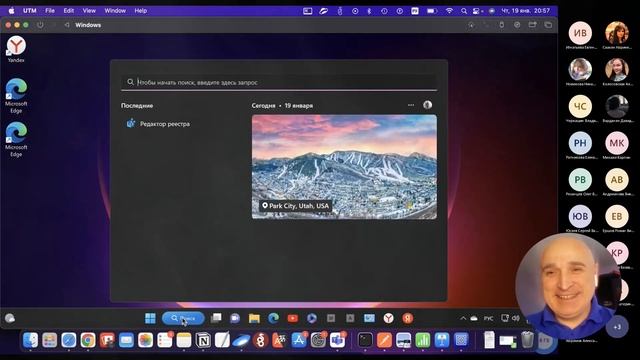The image size is (640, 360).
Task: Open Task View on the Windows taskbar
Action: point(216,318)
